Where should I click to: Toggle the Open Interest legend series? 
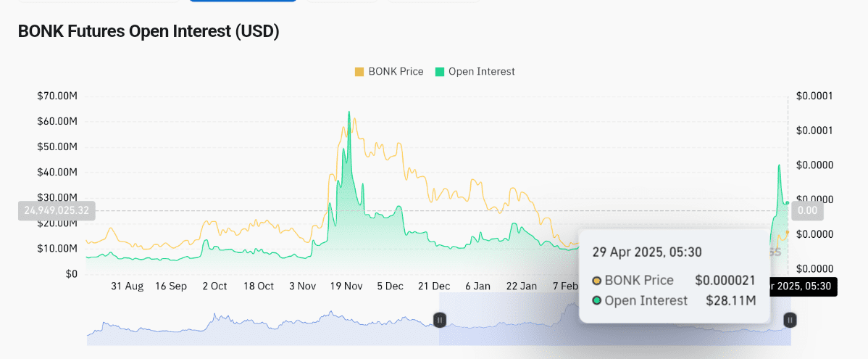475,72
